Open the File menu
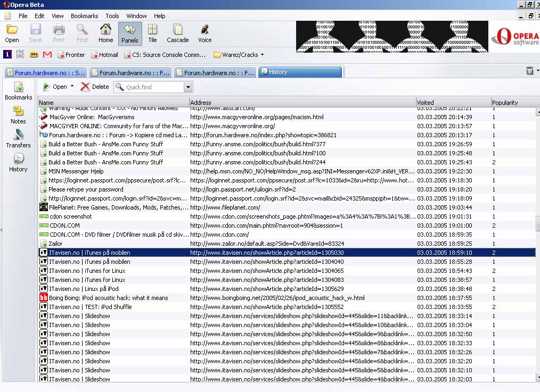The image size is (540, 392). pyautogui.click(x=23, y=16)
